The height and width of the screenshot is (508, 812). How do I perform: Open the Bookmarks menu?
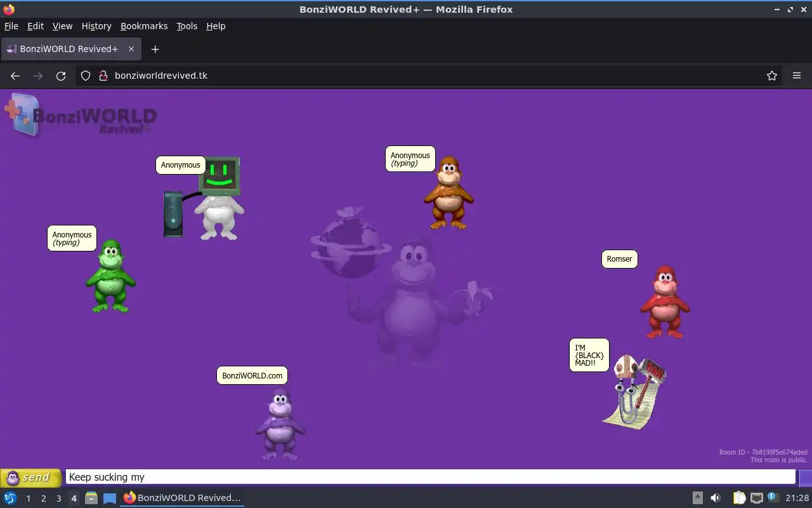[x=144, y=26]
